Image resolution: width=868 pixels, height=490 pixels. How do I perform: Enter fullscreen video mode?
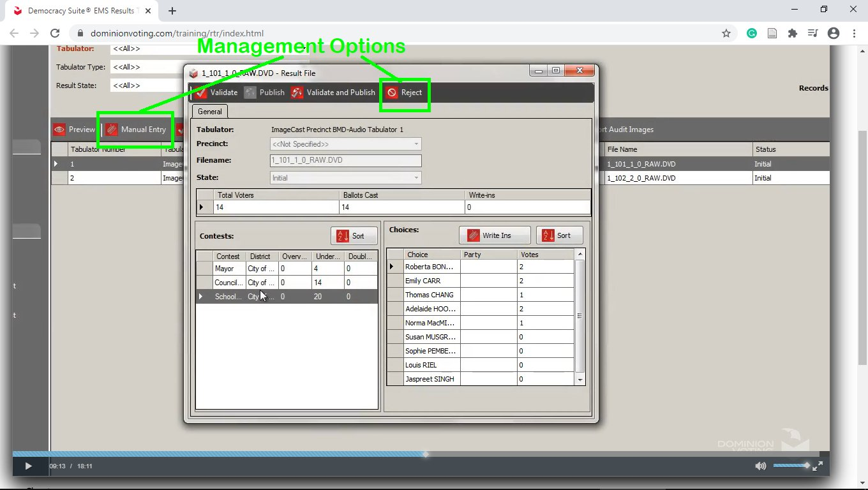point(818,466)
